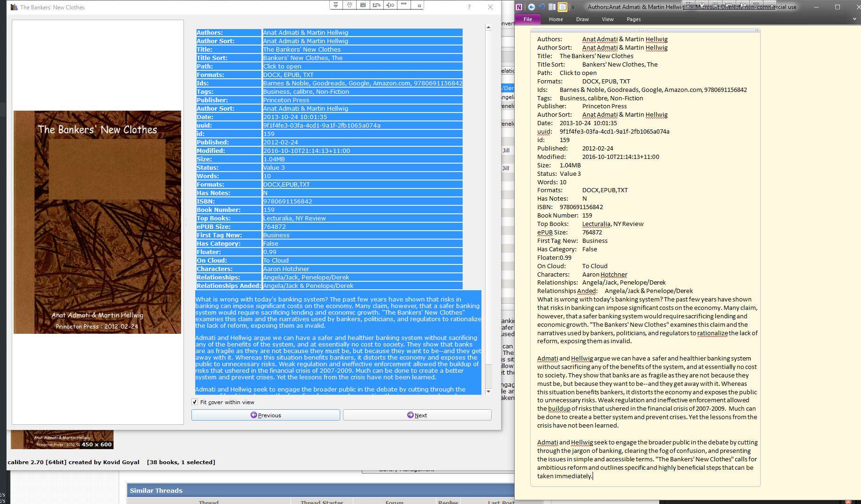Click the Amazon.com ID link
Viewport: 861px width, 504px height.
(391, 83)
